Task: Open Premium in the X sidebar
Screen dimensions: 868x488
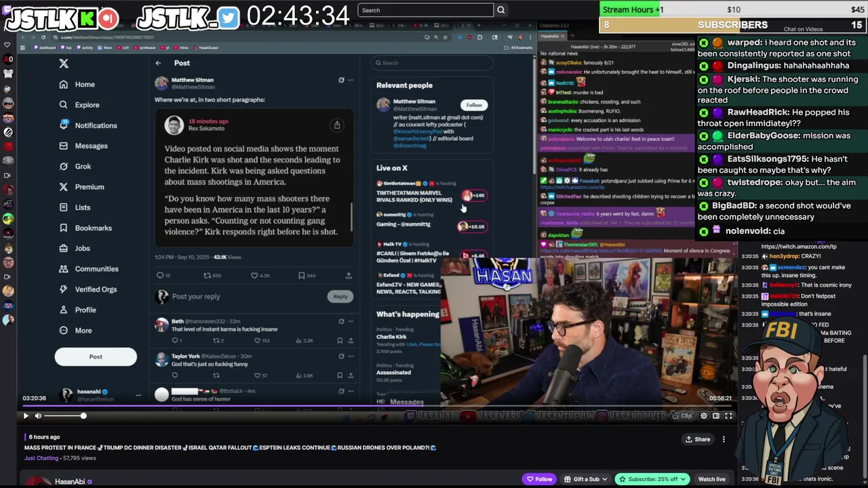Action: [81, 186]
